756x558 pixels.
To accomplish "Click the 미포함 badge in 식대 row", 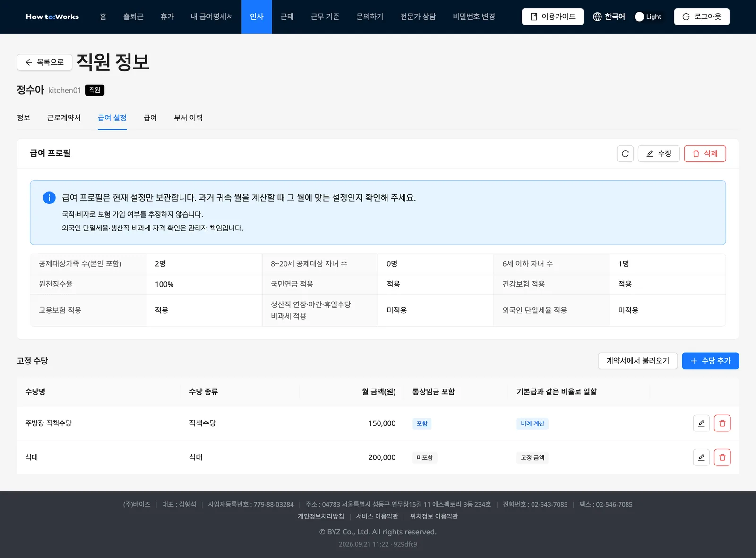I will (425, 457).
